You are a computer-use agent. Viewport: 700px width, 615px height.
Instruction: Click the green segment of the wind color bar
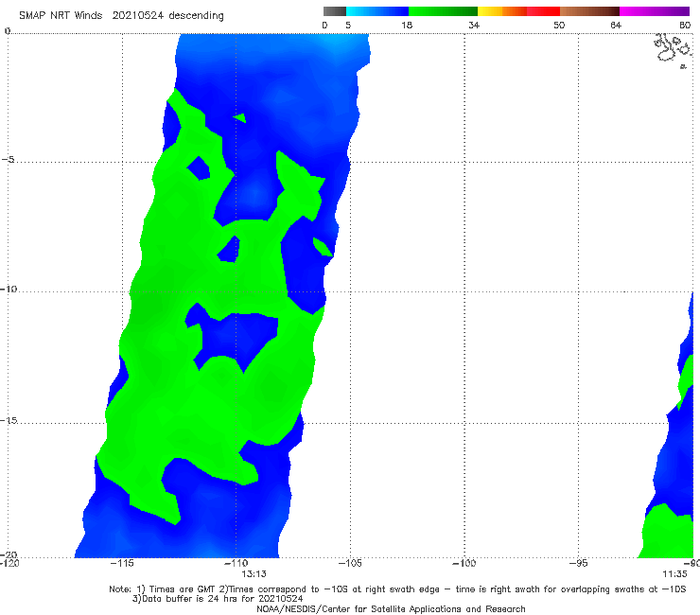tap(443, 11)
